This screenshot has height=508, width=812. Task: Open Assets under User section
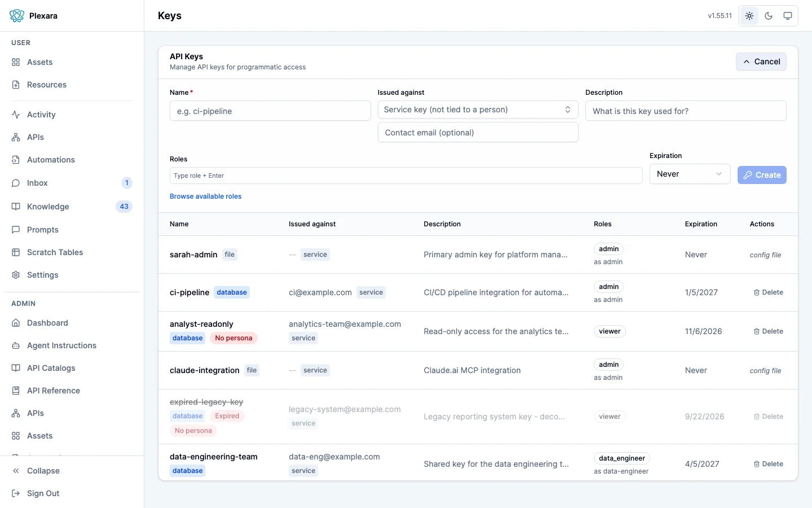[x=72, y=62]
